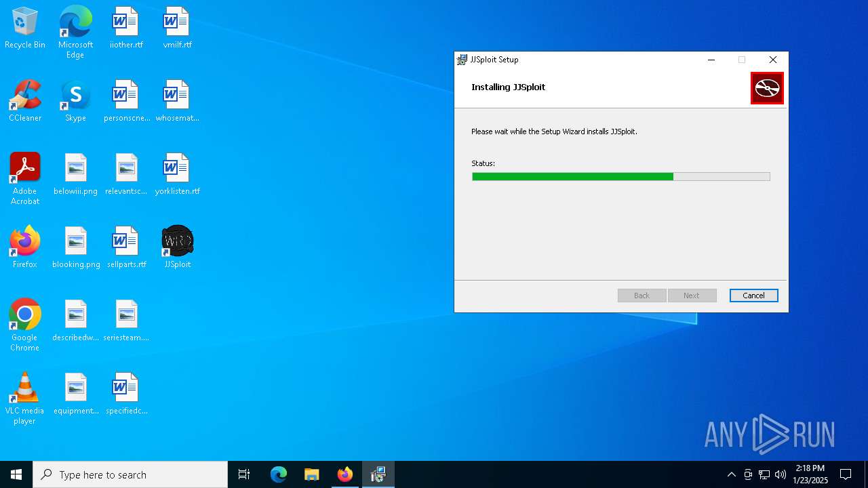868x488 pixels.
Task: Select the yorklisten.rtf document icon
Action: point(177,175)
